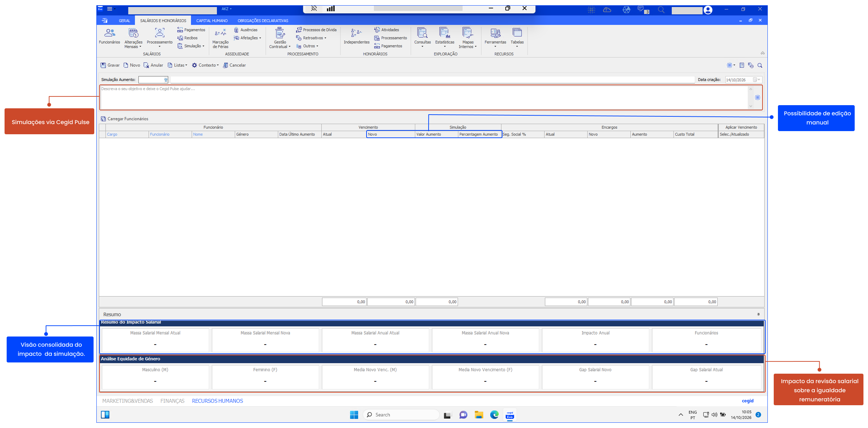Image resolution: width=868 pixels, height=428 pixels.
Task: Open Tabelas ribbon icon
Action: pos(517,38)
